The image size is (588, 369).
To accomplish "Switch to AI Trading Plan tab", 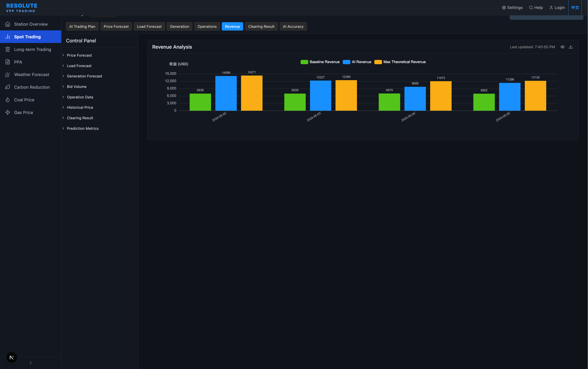I will pos(82,26).
